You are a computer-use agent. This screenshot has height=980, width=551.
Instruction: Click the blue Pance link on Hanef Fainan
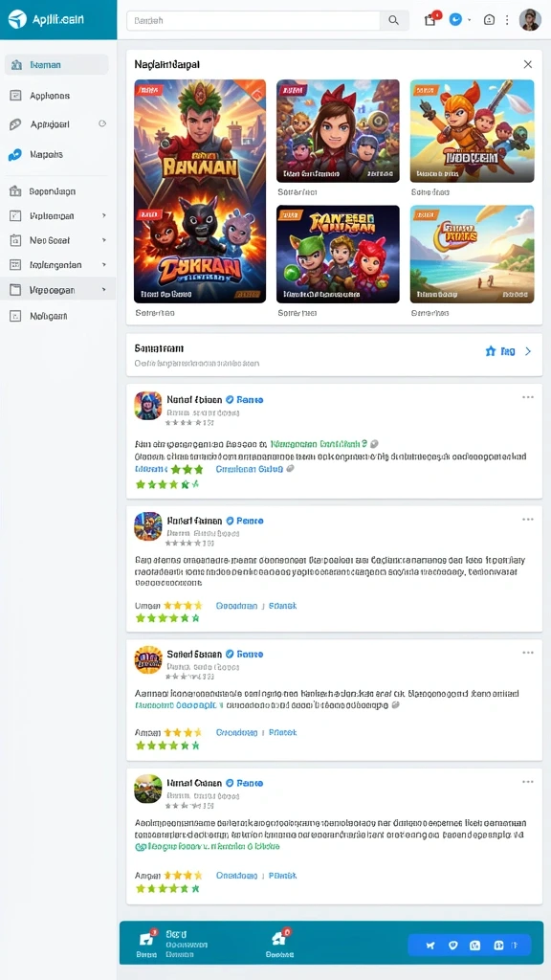click(250, 521)
